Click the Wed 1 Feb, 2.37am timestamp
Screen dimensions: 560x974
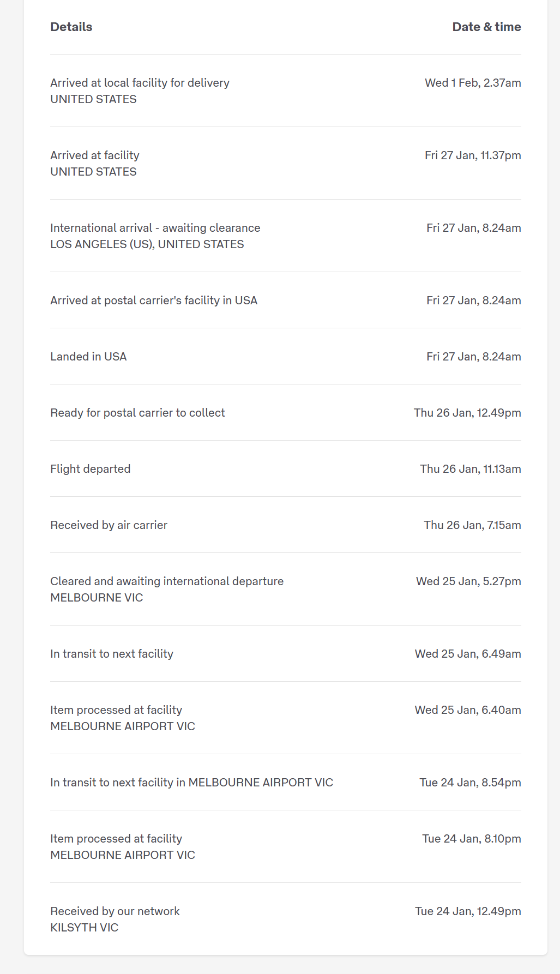(473, 83)
